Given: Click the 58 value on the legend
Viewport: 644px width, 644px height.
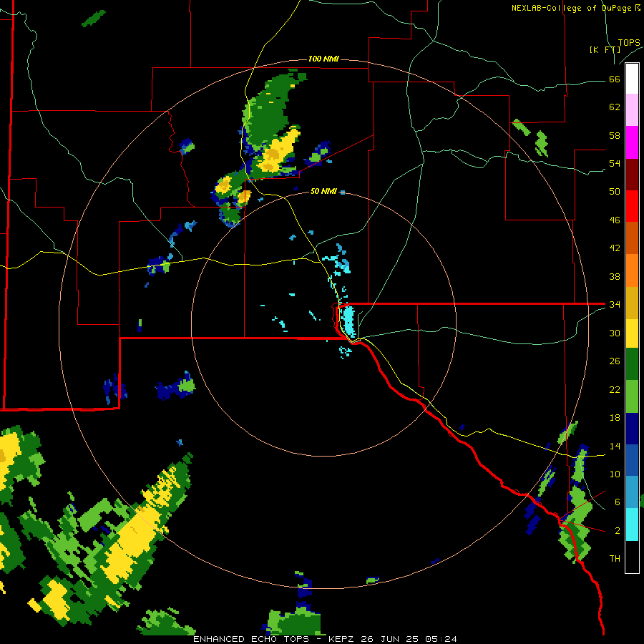Looking at the screenshot, I should (x=615, y=135).
